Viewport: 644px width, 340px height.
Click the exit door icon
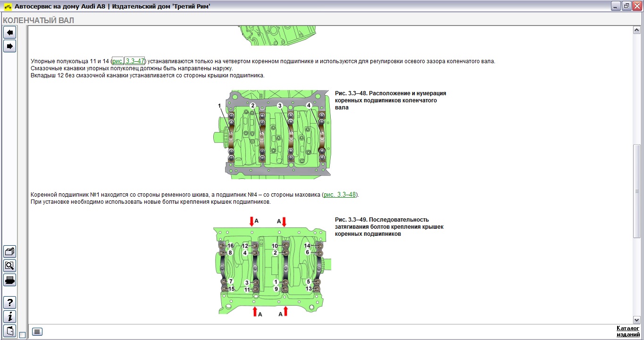coord(9,330)
